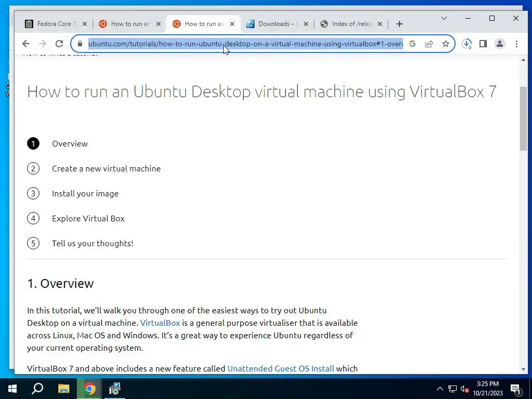Click Chrome icon on the taskbar
532x399 pixels.
(x=89, y=389)
